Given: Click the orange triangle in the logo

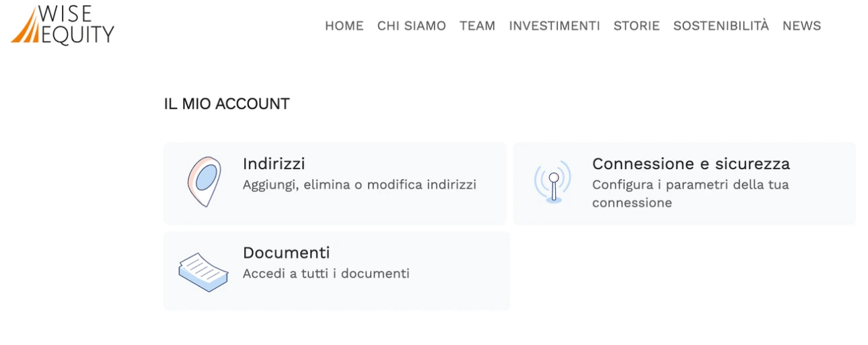Looking at the screenshot, I should (x=26, y=28).
